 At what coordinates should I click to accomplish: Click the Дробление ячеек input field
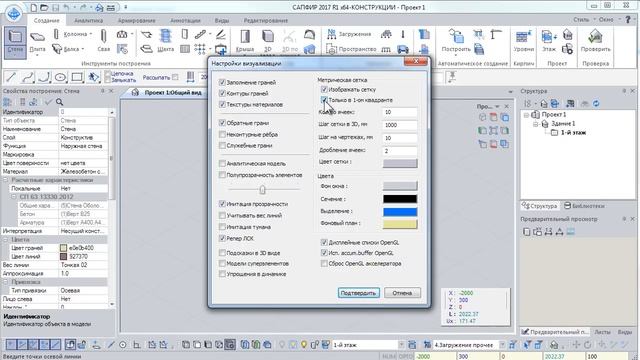[400, 151]
